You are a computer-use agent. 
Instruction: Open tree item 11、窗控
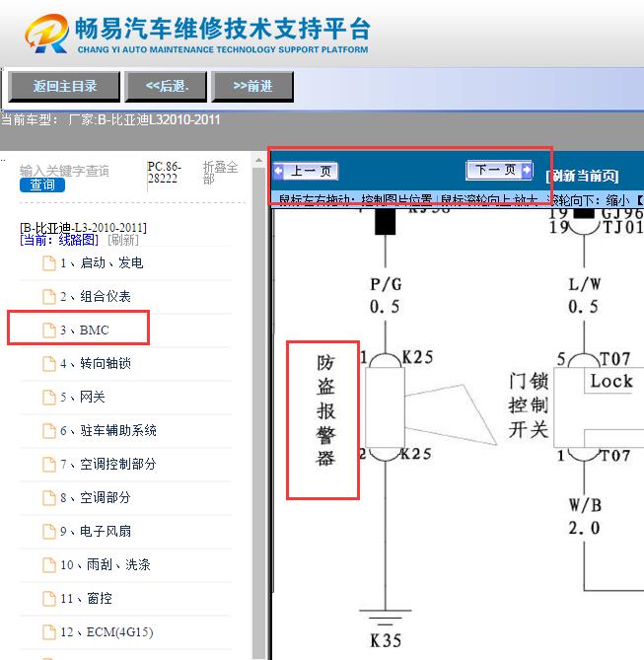click(86, 598)
